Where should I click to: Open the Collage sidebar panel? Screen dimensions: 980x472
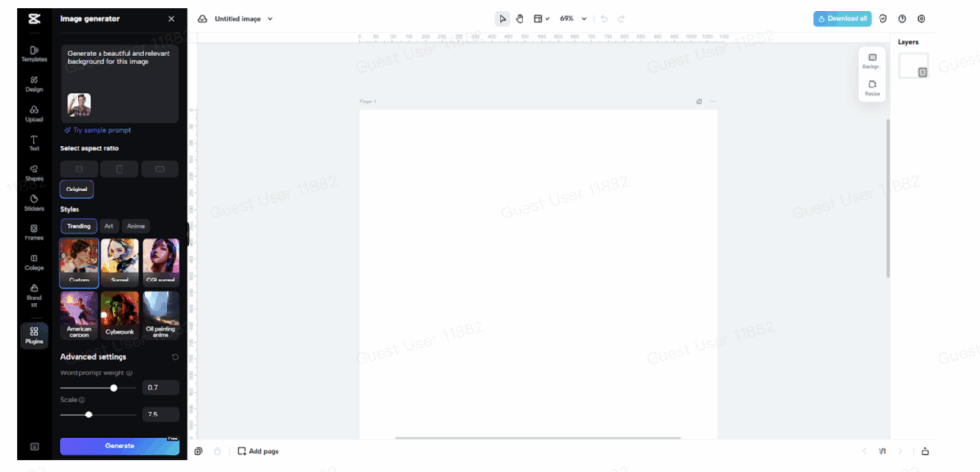point(33,261)
